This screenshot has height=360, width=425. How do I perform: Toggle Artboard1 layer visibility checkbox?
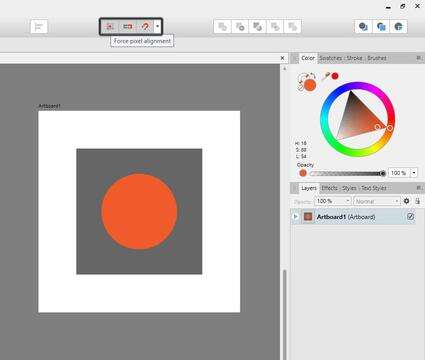411,217
